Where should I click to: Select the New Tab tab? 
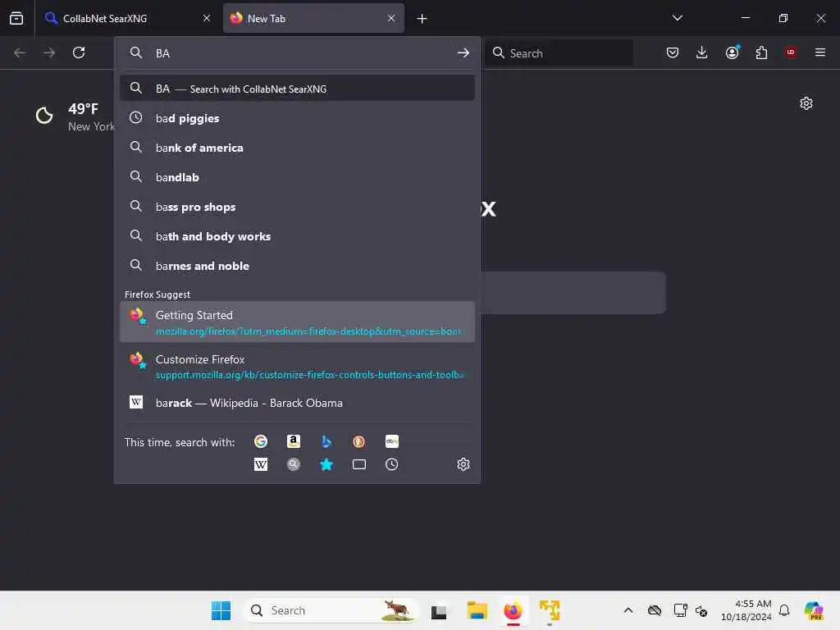[x=313, y=18]
